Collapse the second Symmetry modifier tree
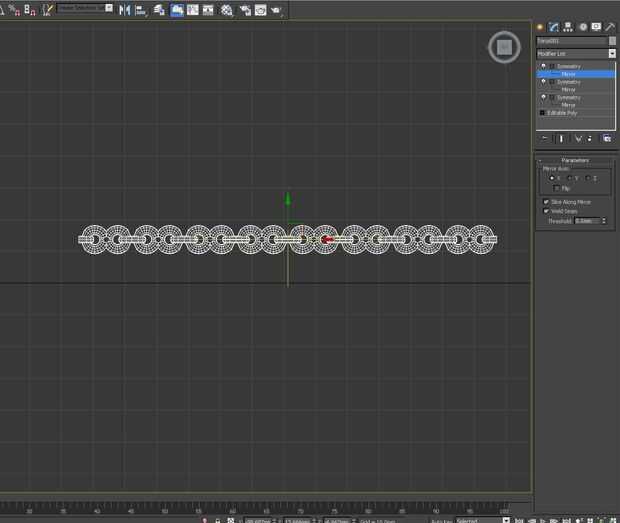 (552, 82)
